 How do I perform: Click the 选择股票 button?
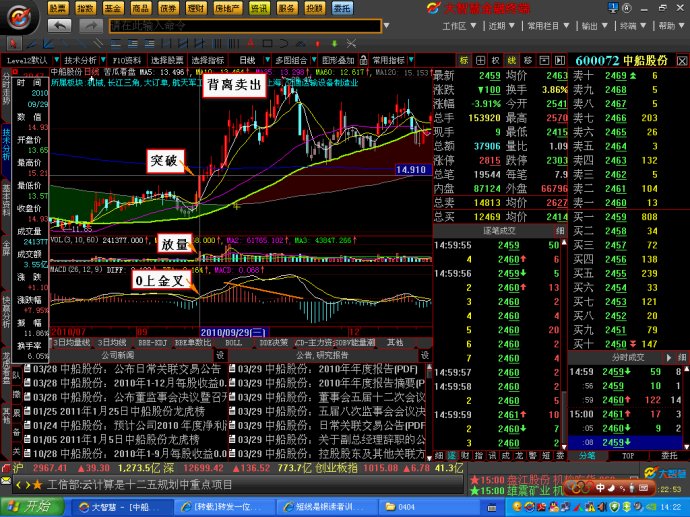pos(167,60)
